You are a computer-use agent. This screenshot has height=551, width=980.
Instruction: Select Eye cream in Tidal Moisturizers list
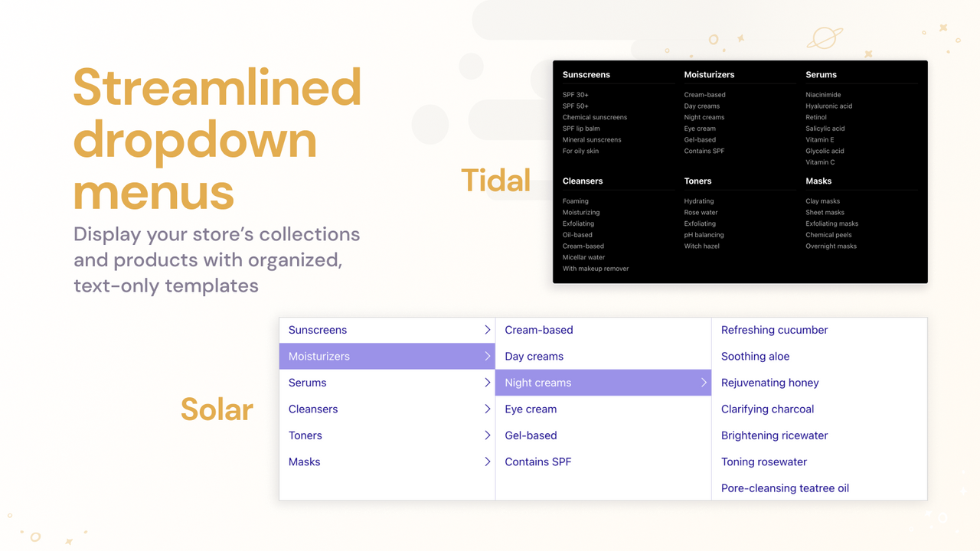pos(700,129)
